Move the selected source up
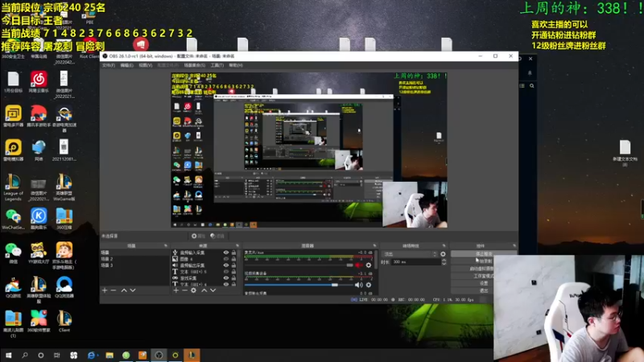Screen dimensions: 644x362 pyautogui.click(x=204, y=290)
